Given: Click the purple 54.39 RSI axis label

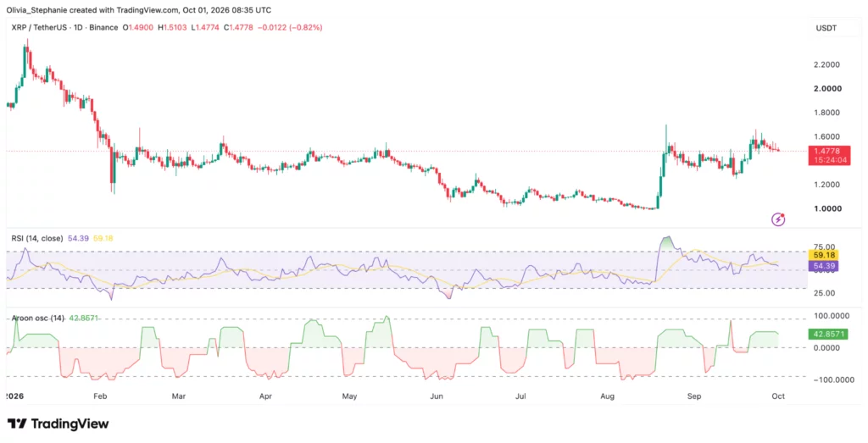Looking at the screenshot, I should pyautogui.click(x=822, y=266).
